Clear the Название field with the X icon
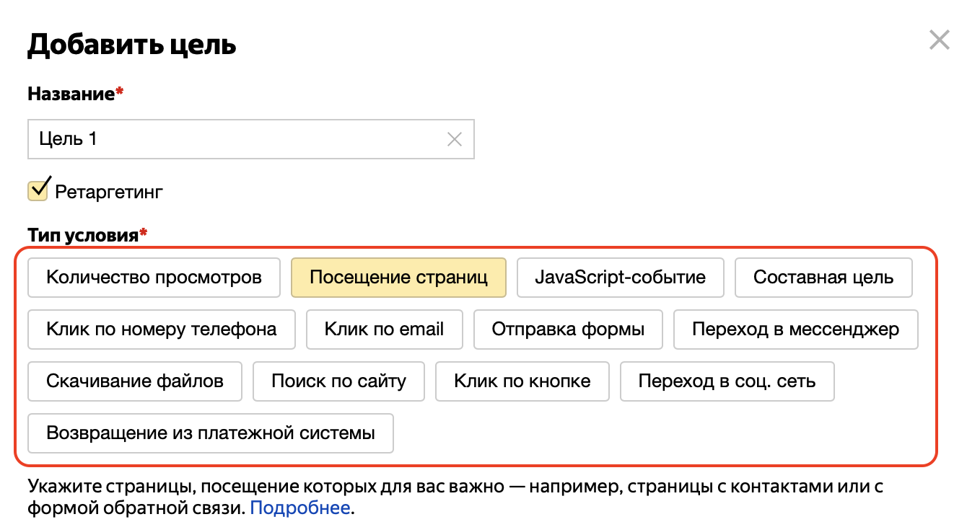The image size is (980, 522). [x=455, y=139]
